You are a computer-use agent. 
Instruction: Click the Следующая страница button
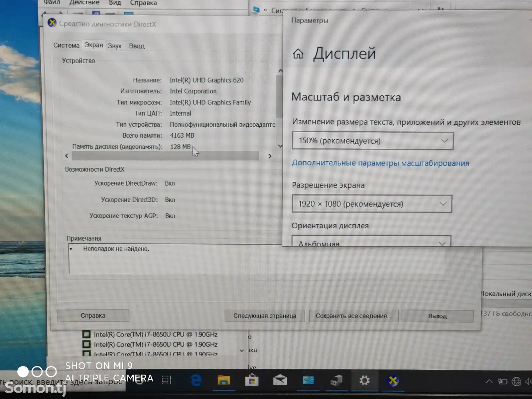[x=264, y=316]
